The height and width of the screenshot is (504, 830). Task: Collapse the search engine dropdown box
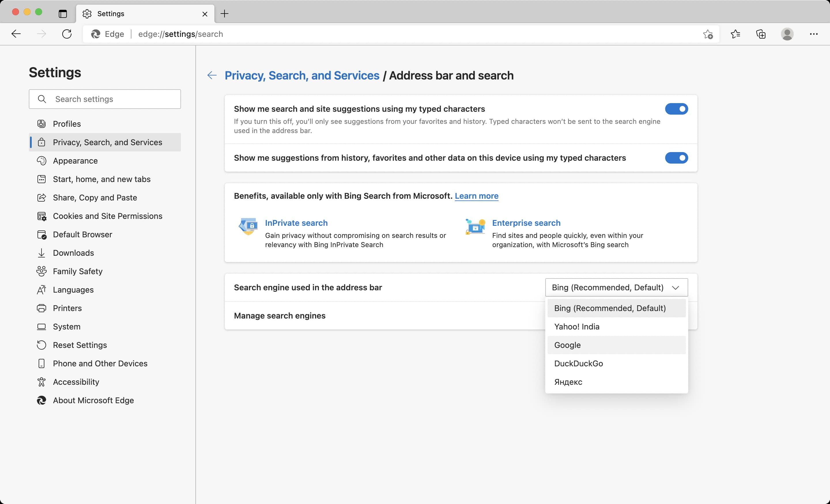pos(616,287)
